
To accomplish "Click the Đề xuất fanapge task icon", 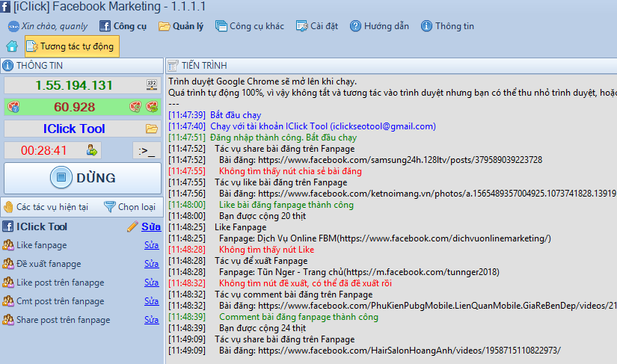I will click(8, 264).
